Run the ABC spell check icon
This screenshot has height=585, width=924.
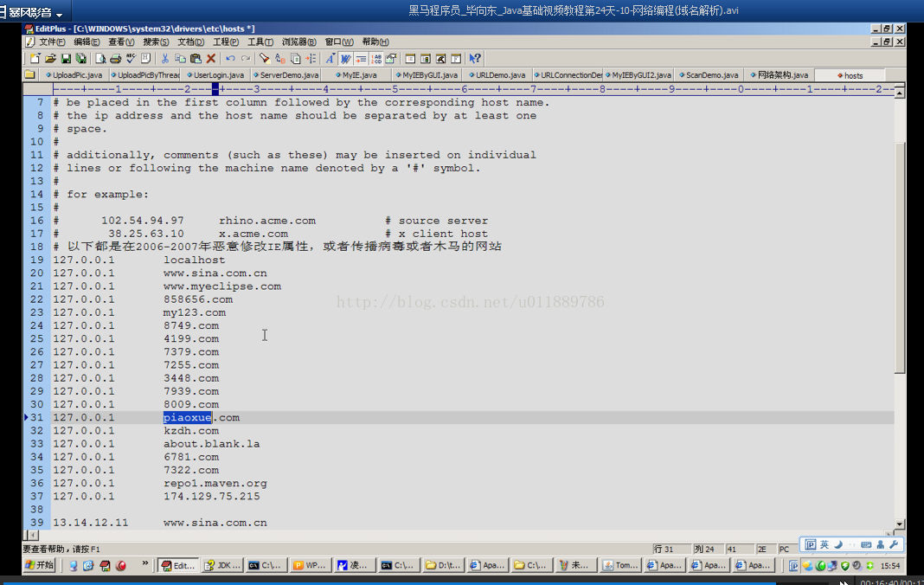(131, 58)
